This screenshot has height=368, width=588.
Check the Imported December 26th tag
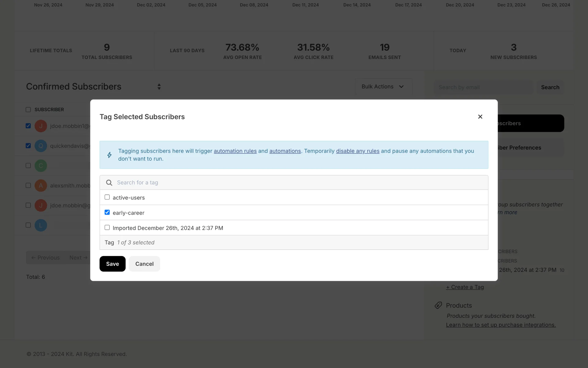(x=107, y=228)
